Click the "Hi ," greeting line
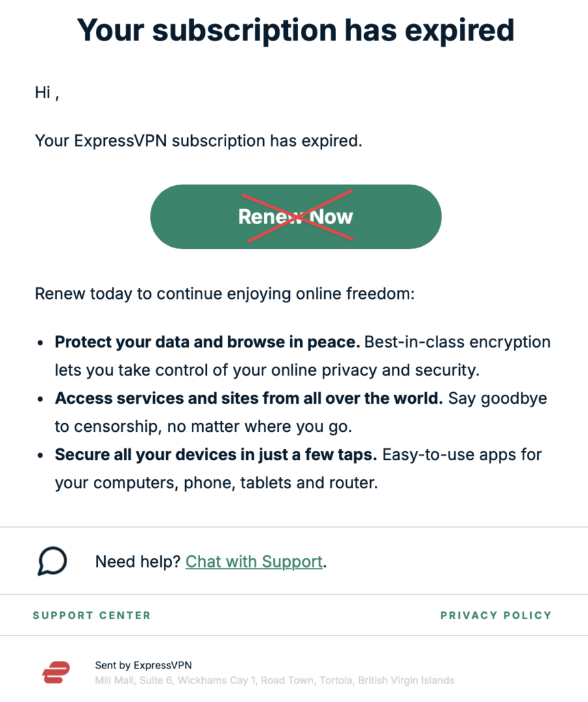 (x=47, y=93)
